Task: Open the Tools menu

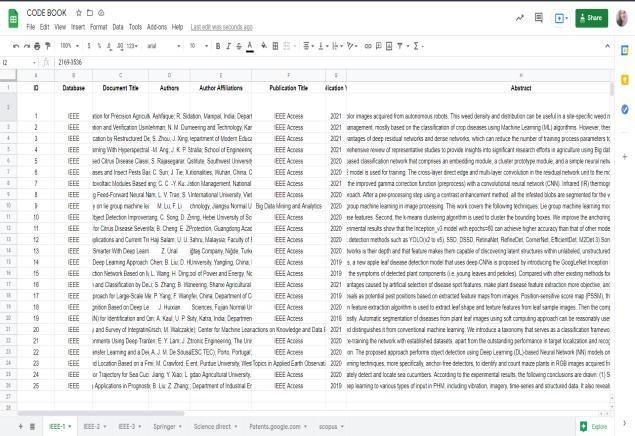Action: [135, 27]
